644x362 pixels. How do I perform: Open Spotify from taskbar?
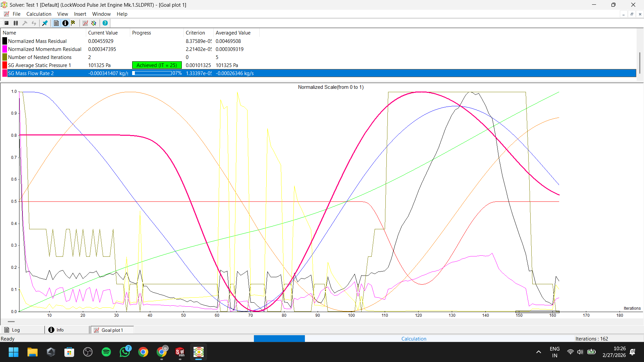(106, 352)
